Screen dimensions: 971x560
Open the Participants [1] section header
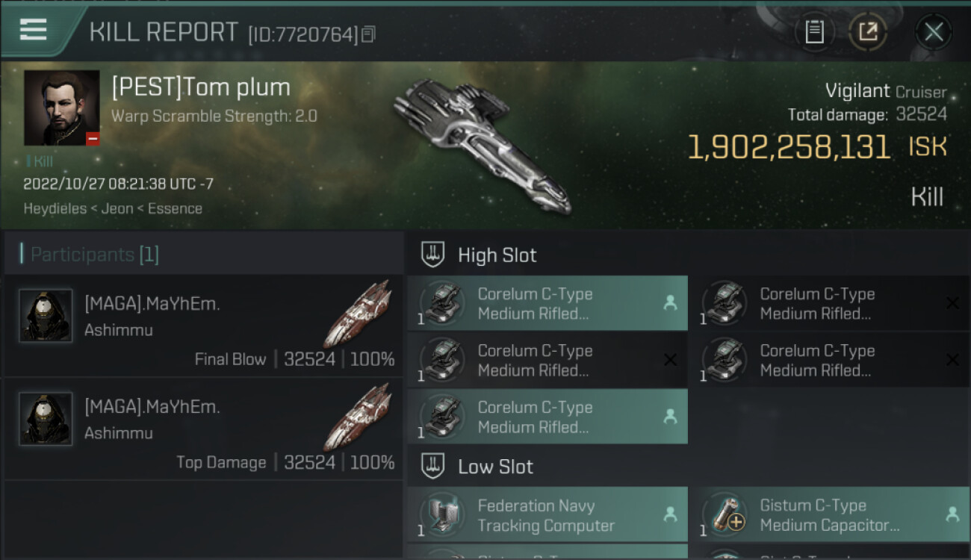tap(94, 255)
